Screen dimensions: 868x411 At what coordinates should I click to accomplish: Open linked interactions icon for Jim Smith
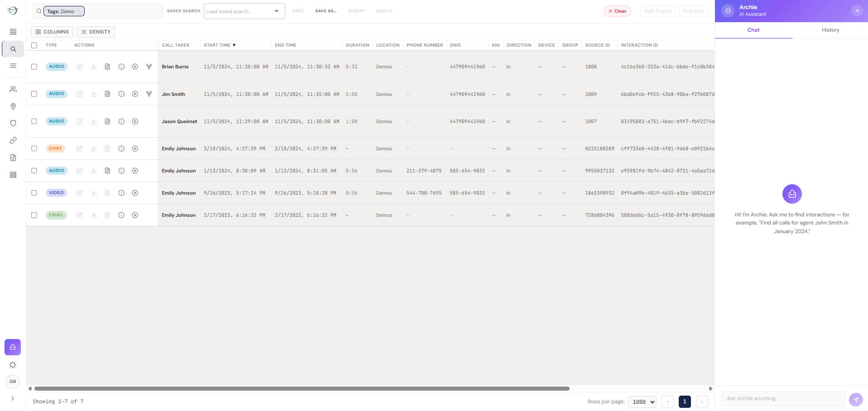click(x=149, y=94)
